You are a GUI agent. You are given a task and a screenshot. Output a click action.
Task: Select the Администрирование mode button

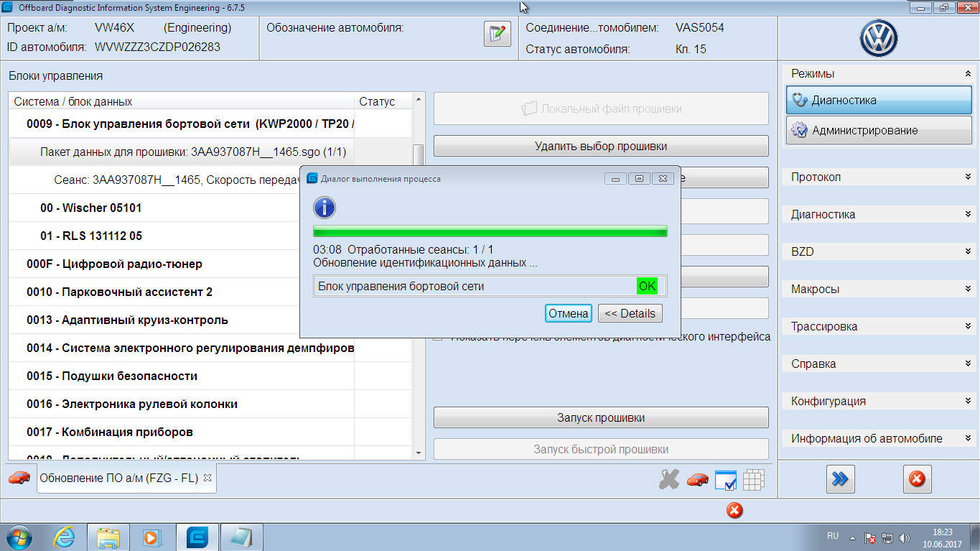click(x=879, y=130)
